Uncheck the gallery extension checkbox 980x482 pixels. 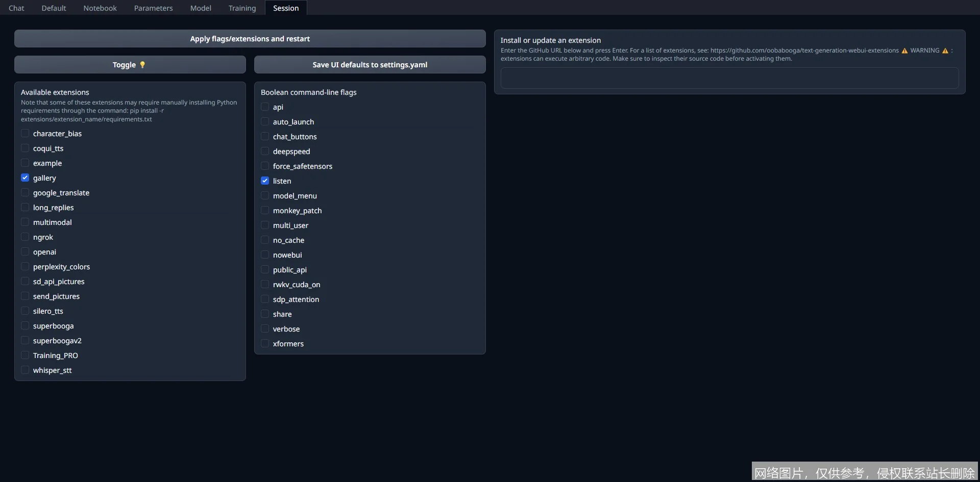coord(25,178)
